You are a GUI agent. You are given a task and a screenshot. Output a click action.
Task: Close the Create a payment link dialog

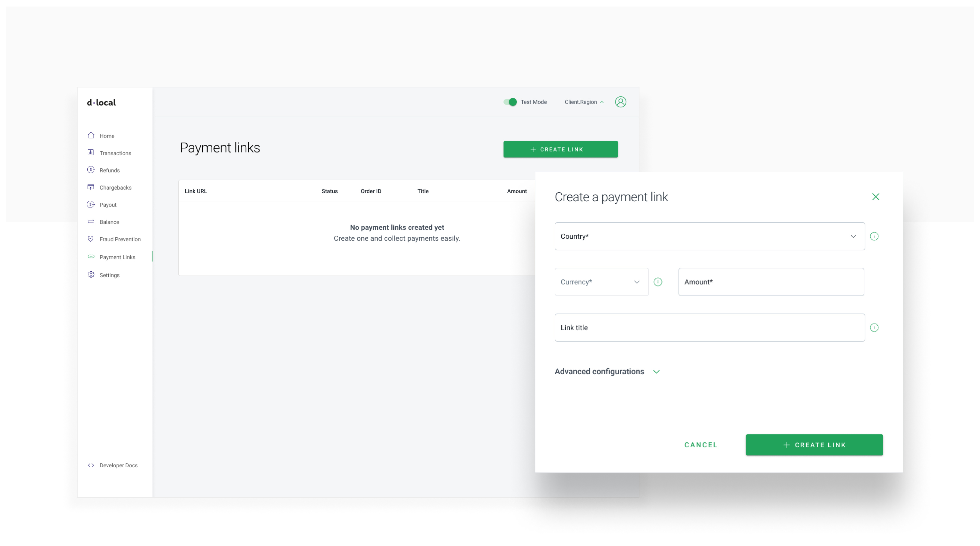point(876,197)
